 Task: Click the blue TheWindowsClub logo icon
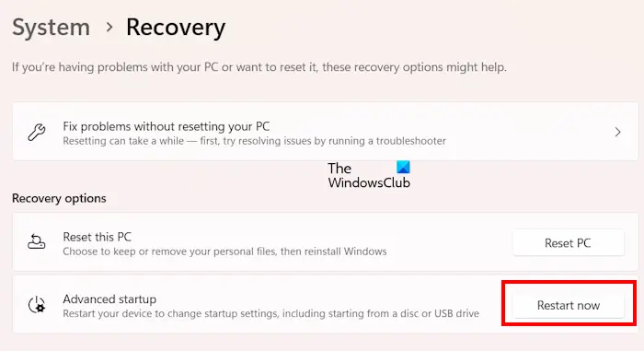coord(403,167)
